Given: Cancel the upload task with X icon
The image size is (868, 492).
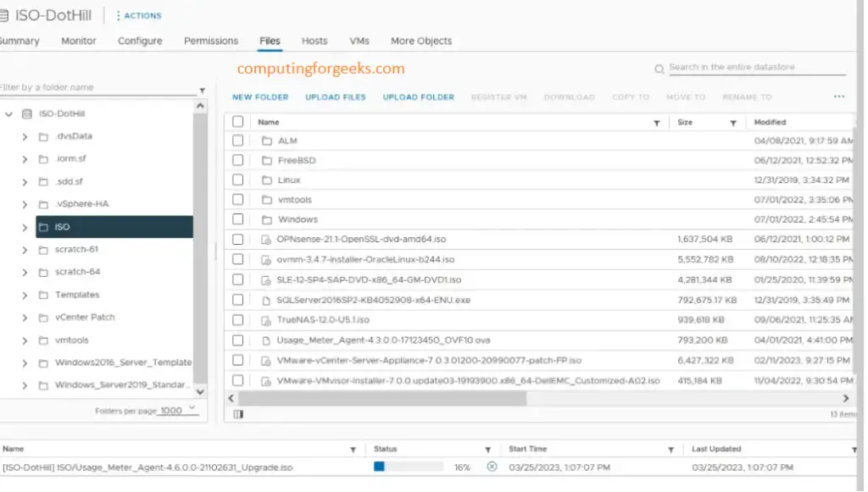Looking at the screenshot, I should [x=492, y=467].
